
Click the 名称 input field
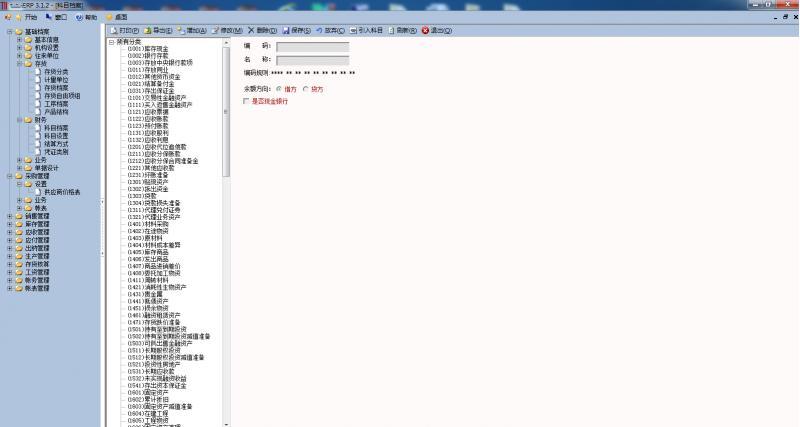pos(312,60)
